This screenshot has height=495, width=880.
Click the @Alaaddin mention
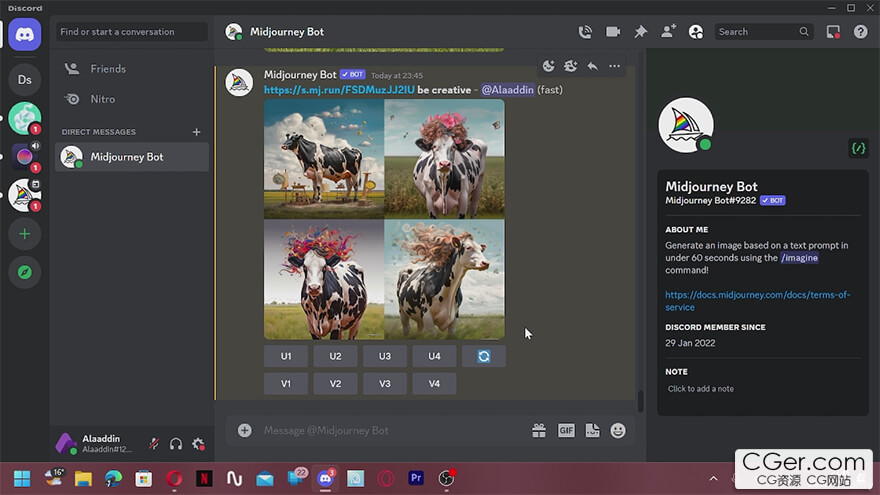[x=507, y=90]
